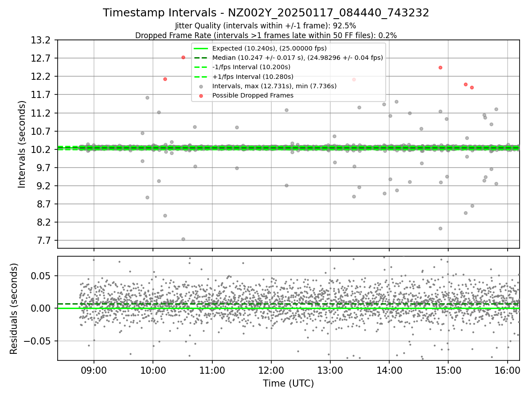Click the plot title 'Timestamp Intervals - NZ002Y_20250117_084440_743232'

point(266,13)
